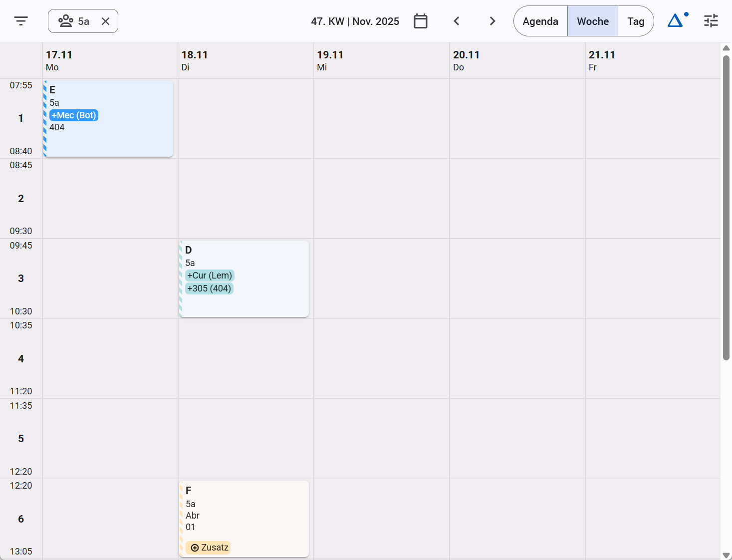The width and height of the screenshot is (732, 560).
Task: Open the Monday English lesson card
Action: (108, 119)
